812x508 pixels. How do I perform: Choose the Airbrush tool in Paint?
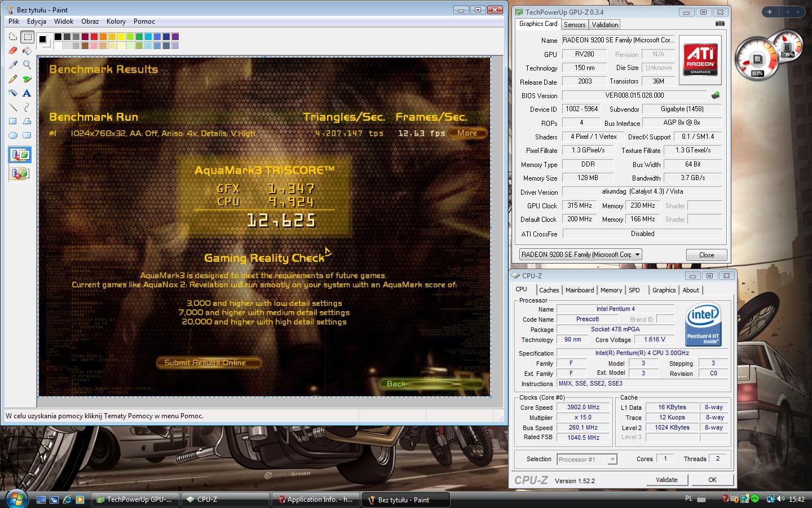13,93
